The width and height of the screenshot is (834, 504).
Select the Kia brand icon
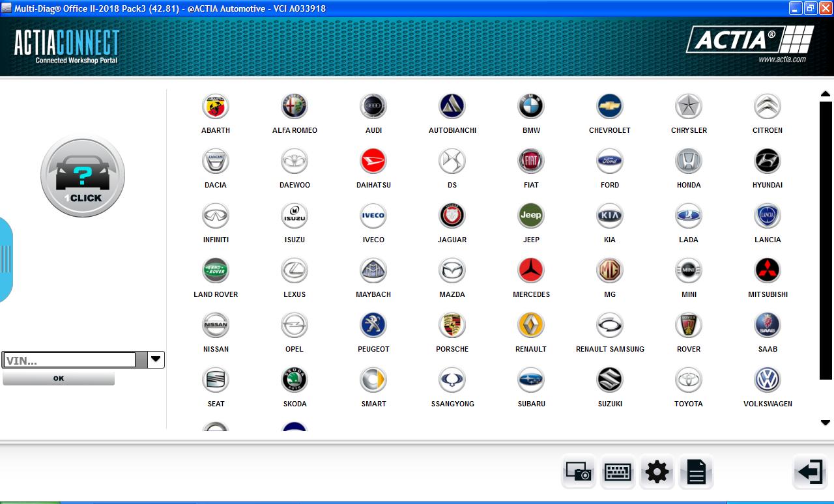(x=610, y=216)
